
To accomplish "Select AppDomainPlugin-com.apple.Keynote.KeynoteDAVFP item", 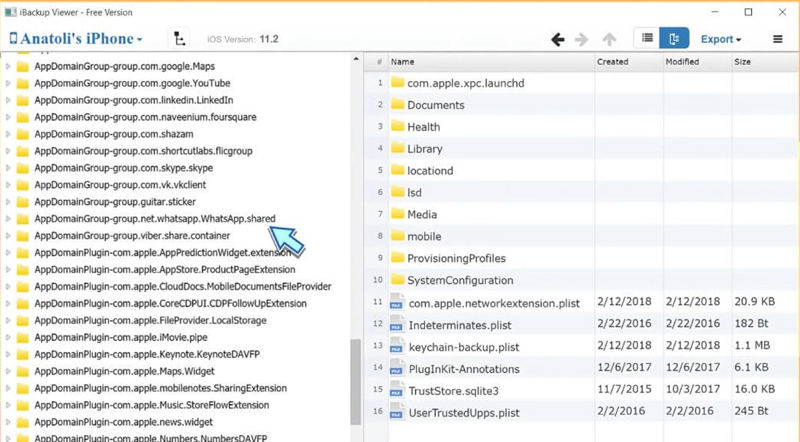I will pos(147,354).
